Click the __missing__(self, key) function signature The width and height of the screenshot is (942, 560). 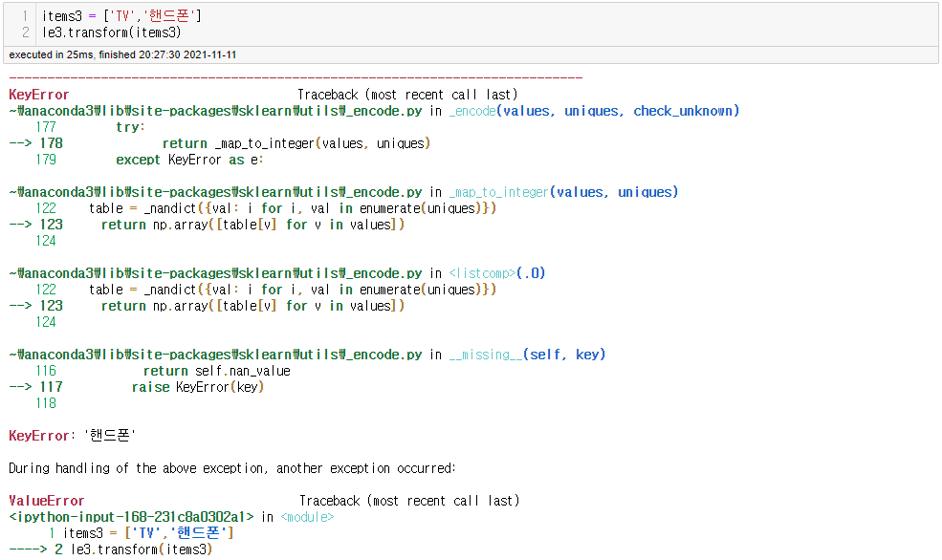pos(528,355)
